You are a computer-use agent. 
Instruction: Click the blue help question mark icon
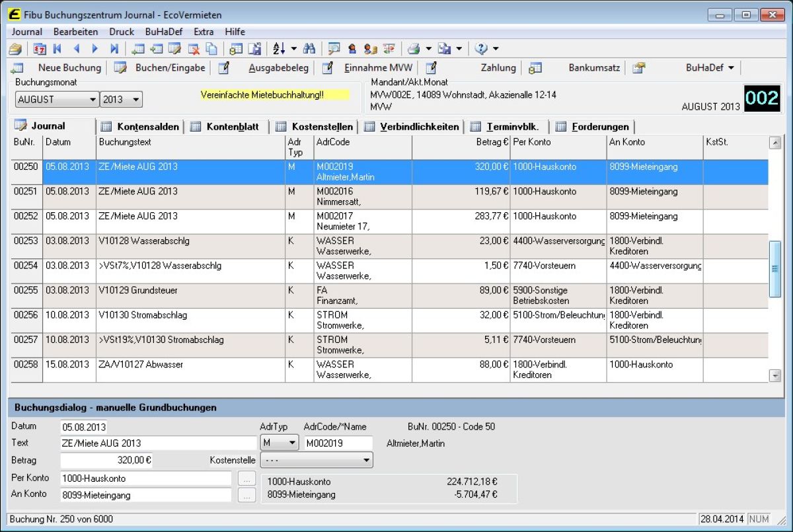481,48
